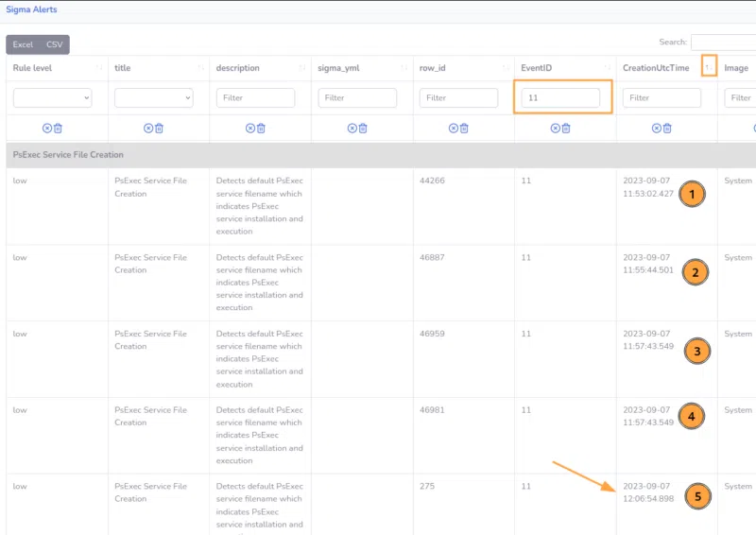
Task: Open the title filter dropdown
Action: point(153,97)
